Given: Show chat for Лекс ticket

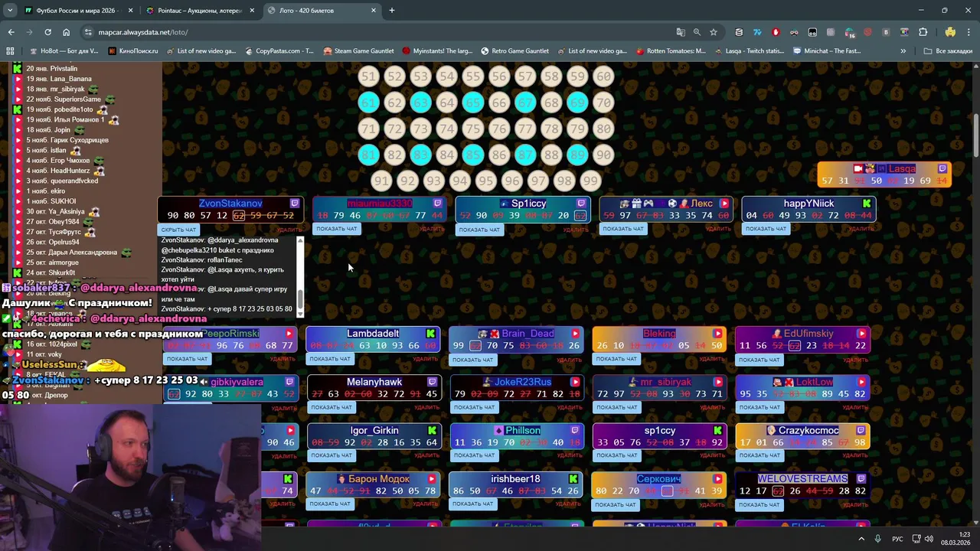Looking at the screenshot, I should click(623, 229).
